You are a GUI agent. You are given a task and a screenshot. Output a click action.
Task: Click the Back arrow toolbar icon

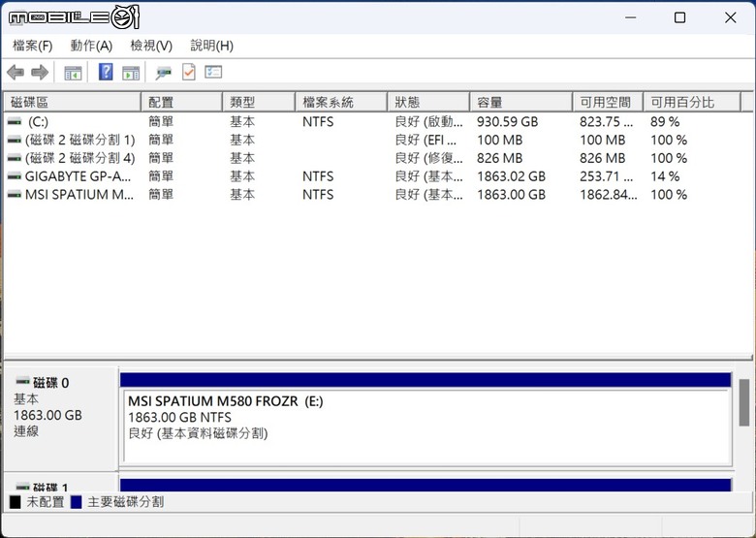point(16,73)
